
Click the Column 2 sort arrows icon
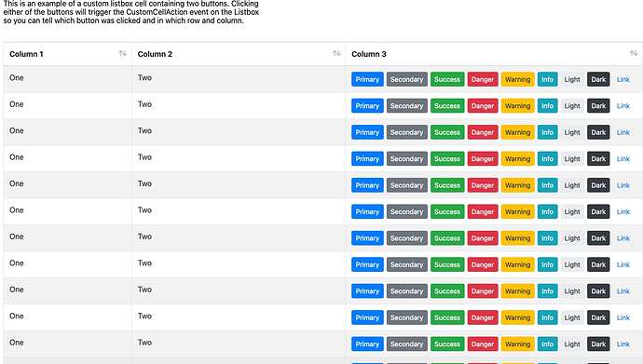[x=336, y=54]
